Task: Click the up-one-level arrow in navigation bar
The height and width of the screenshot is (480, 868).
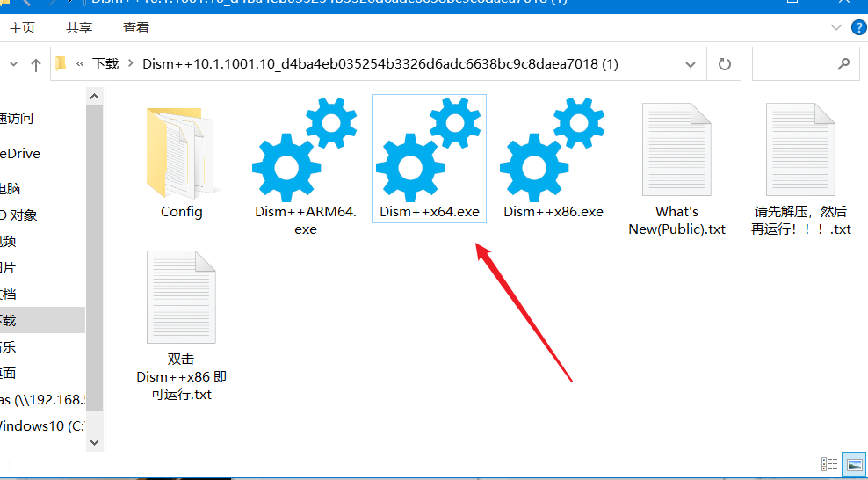Action: point(36,65)
